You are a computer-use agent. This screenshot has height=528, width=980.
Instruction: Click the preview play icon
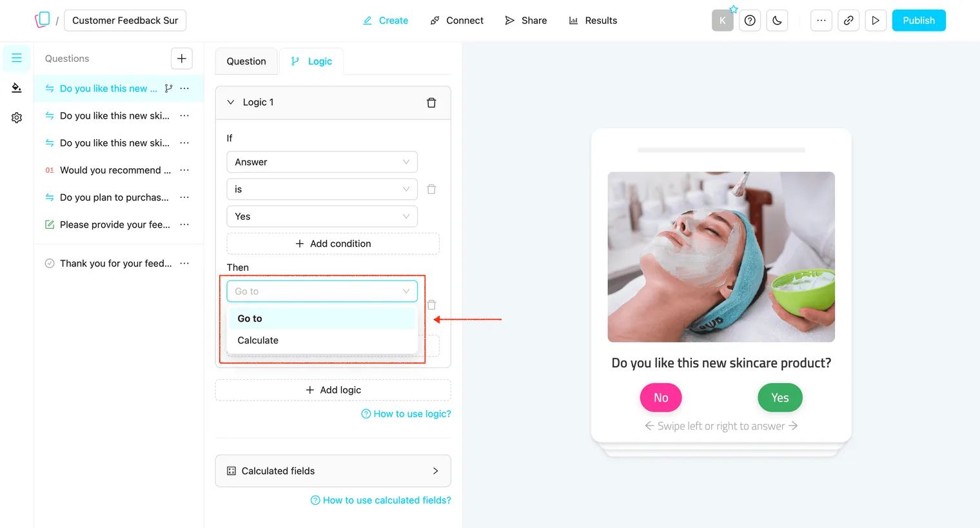[x=876, y=21]
